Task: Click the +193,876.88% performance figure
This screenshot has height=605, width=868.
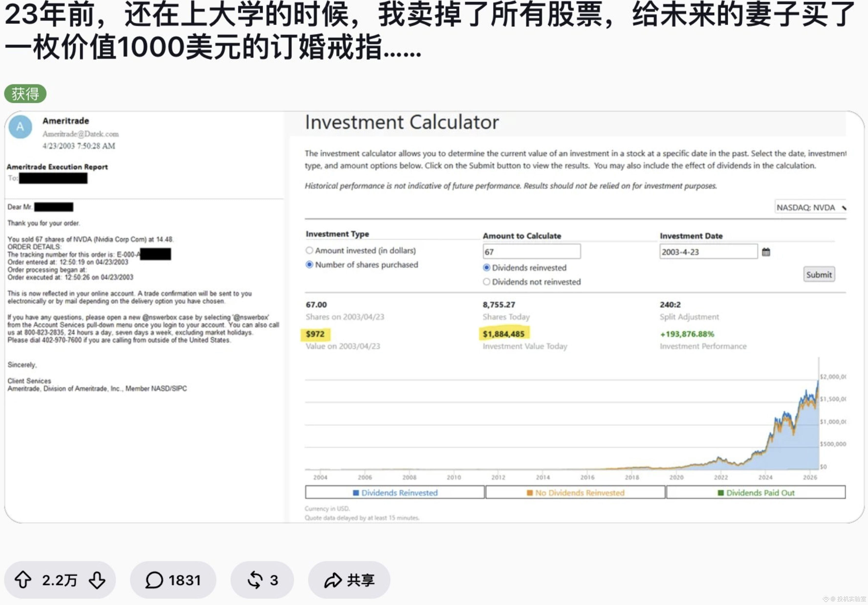Action: (687, 334)
